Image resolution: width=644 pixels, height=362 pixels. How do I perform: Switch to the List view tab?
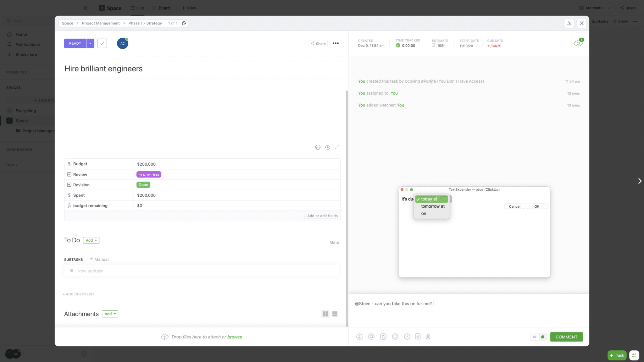click(137, 8)
